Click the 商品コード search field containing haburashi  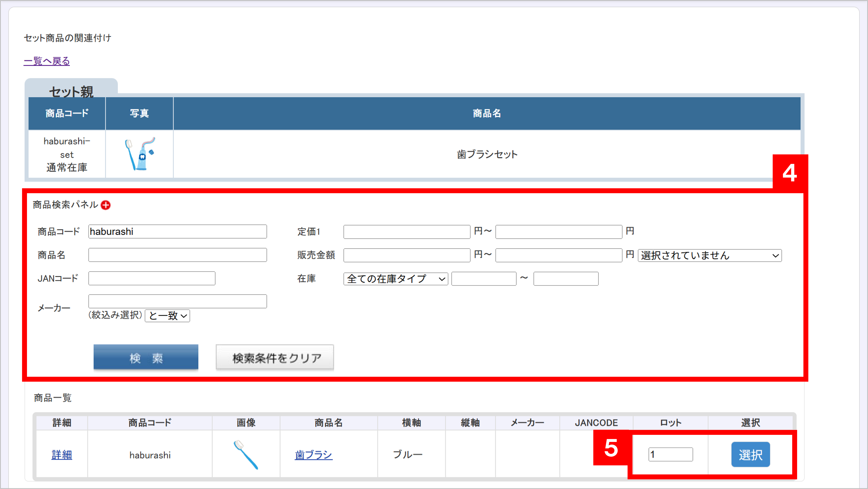(x=178, y=232)
